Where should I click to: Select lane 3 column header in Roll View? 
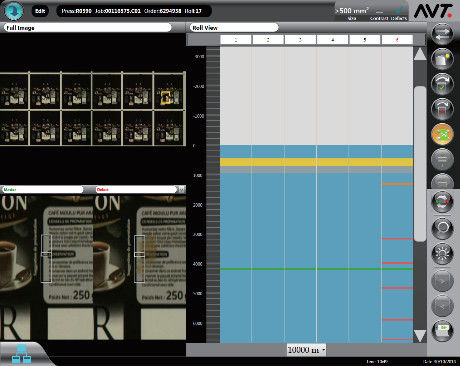300,40
